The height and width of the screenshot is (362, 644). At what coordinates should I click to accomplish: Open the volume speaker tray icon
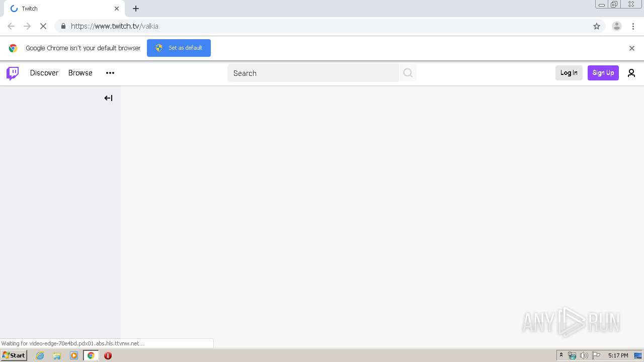(584, 355)
